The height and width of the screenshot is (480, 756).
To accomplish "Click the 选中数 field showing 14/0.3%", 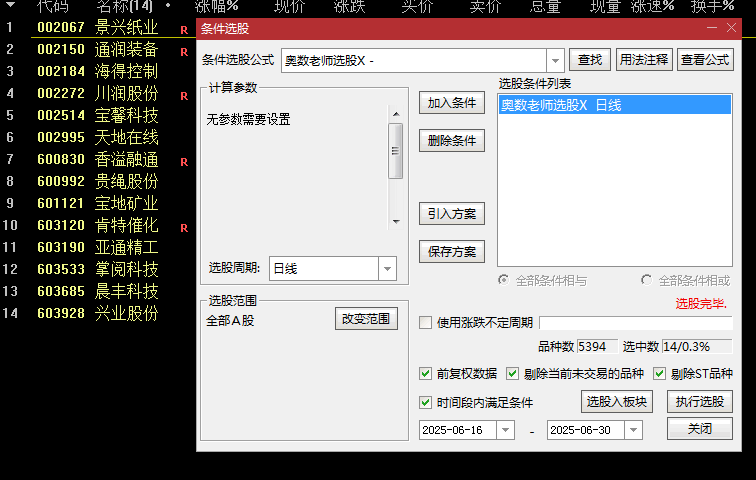I will coord(697,347).
